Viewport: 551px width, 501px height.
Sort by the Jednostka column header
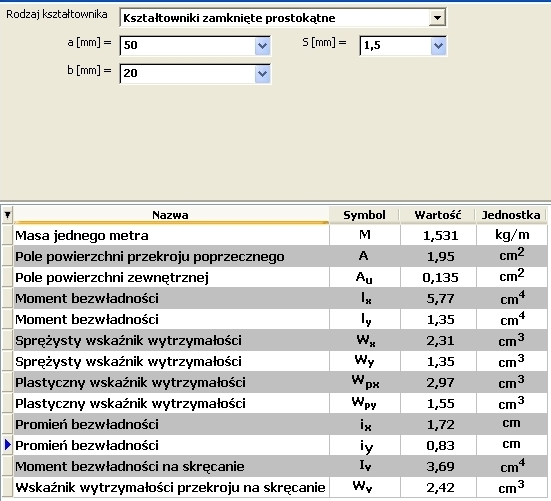pyautogui.click(x=511, y=215)
